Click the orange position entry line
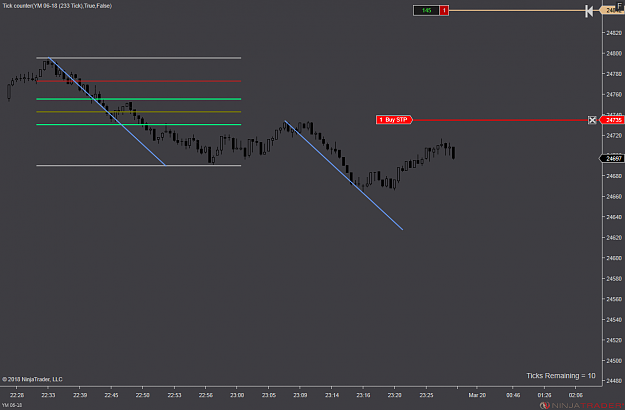The image size is (625, 410). [517, 10]
